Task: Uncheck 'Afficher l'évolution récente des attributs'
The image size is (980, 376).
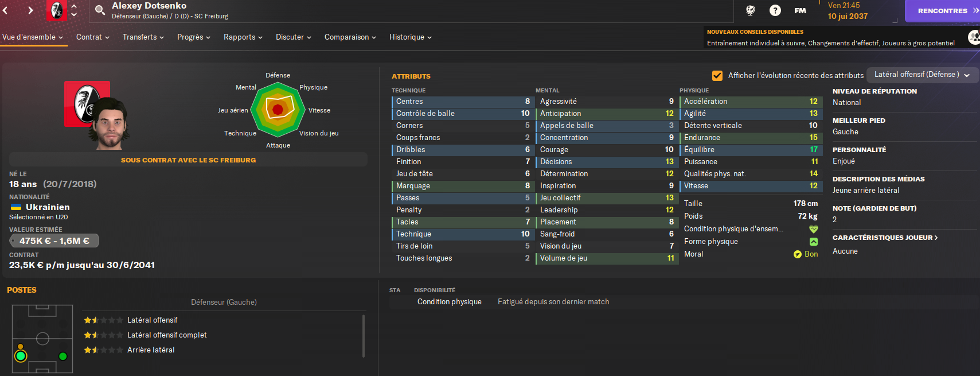Action: (717, 75)
